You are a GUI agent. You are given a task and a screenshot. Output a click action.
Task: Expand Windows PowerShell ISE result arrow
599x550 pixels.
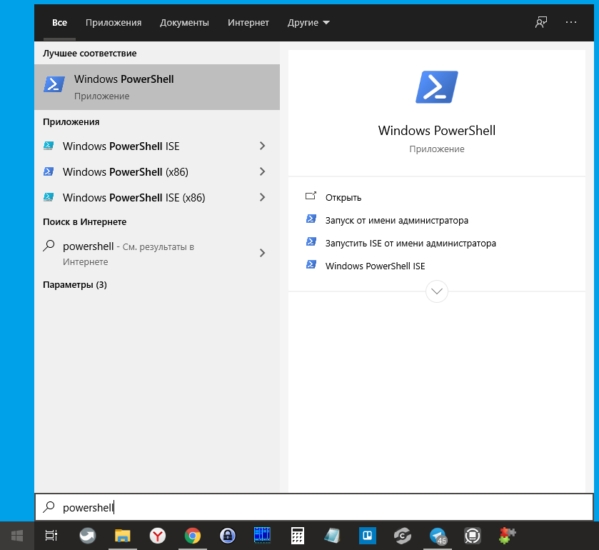coord(262,146)
